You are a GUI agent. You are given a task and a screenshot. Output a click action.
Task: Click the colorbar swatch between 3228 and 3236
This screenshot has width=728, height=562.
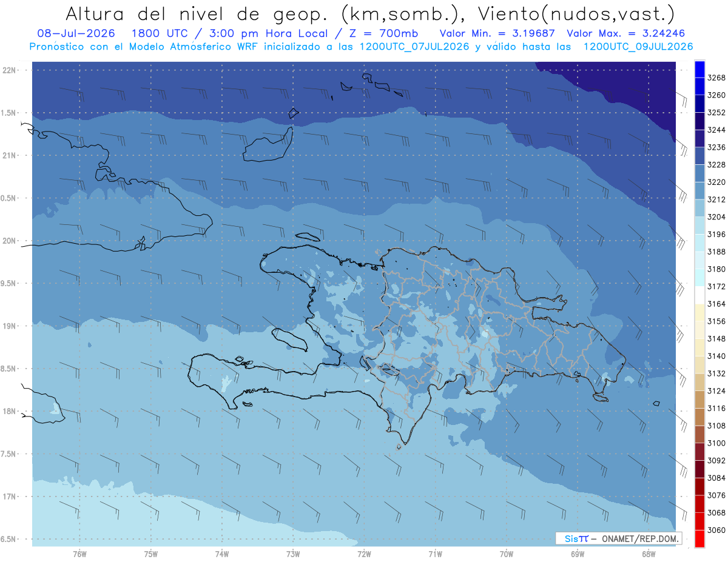pos(699,156)
